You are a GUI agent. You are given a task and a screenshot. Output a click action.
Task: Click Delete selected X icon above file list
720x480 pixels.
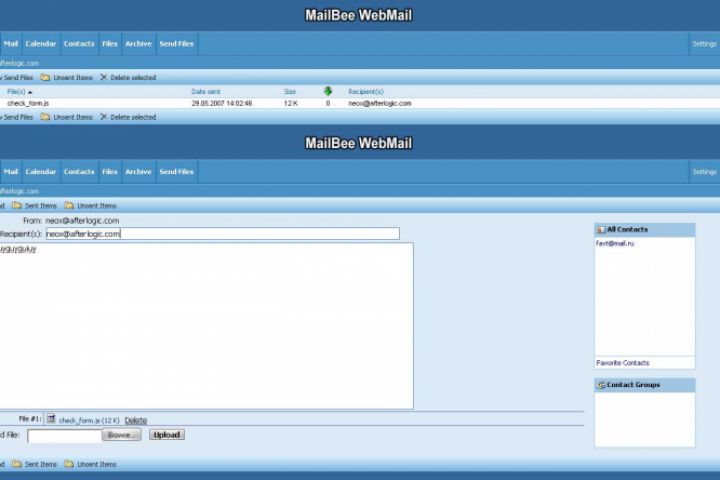pyautogui.click(x=103, y=77)
